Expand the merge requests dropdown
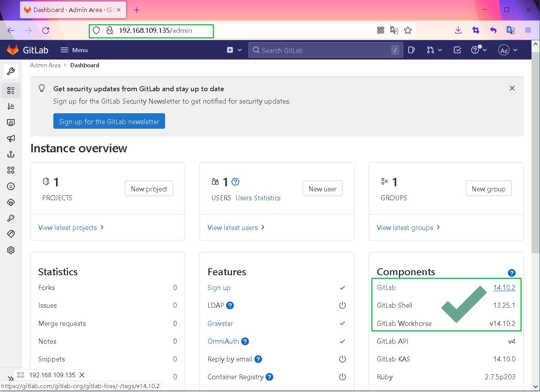Screen dimensions: 540x392 (434, 50)
